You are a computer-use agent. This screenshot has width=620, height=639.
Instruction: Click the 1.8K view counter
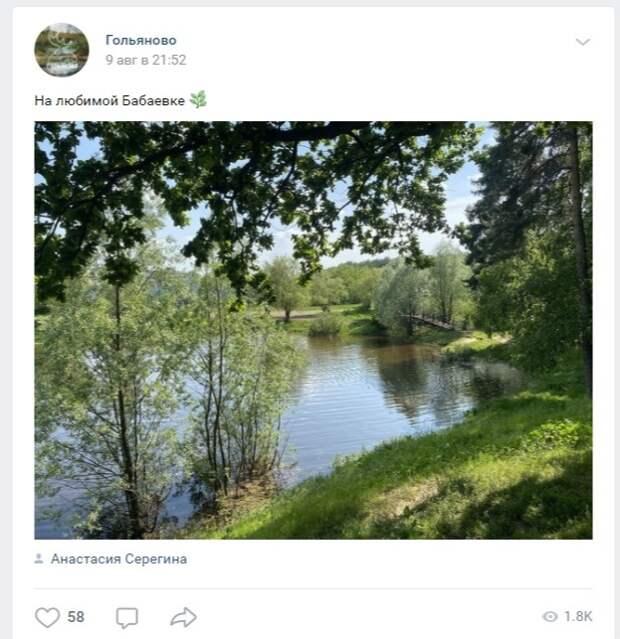click(578, 616)
